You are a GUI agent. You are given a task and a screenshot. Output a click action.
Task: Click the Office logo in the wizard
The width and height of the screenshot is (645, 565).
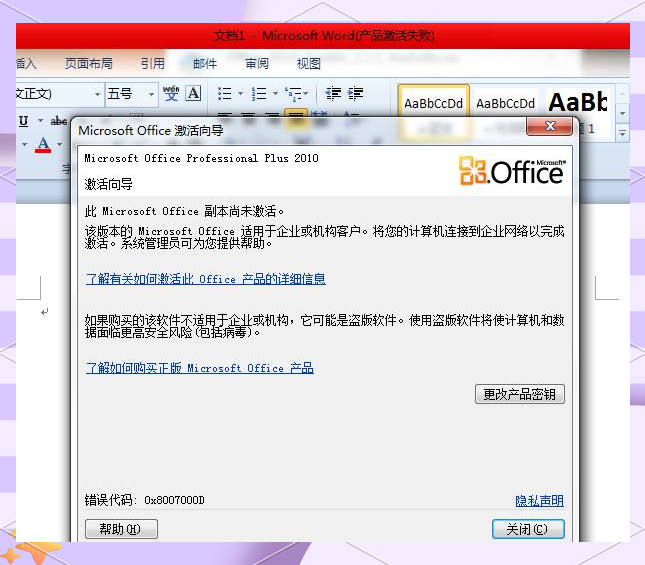512,170
